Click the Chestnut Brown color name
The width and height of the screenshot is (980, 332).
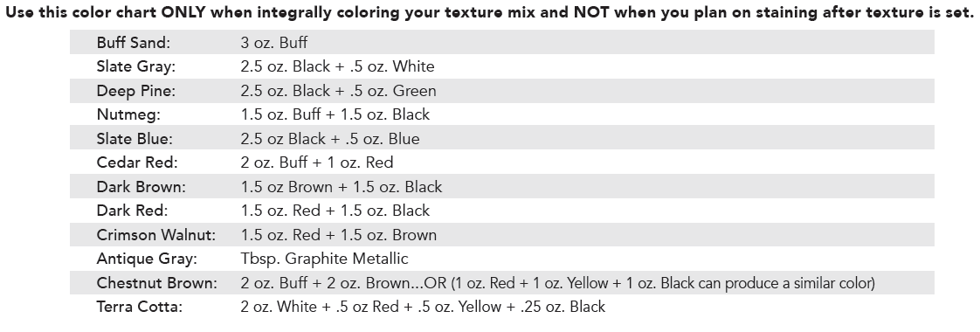pos(157,282)
